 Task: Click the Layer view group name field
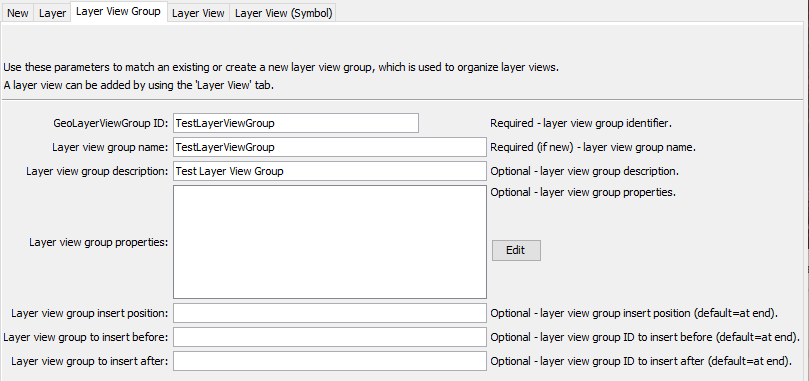[330, 147]
